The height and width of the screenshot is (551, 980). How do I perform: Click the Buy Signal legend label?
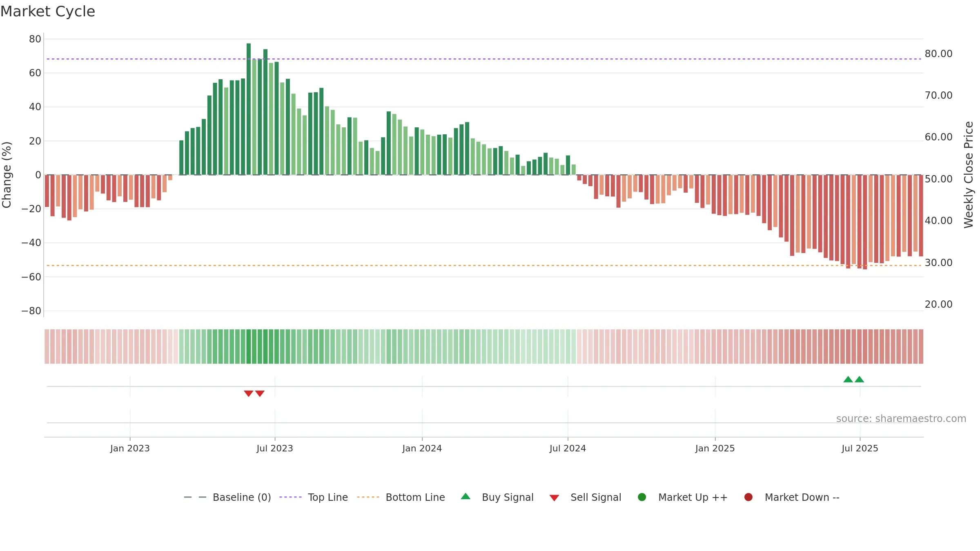(x=508, y=497)
